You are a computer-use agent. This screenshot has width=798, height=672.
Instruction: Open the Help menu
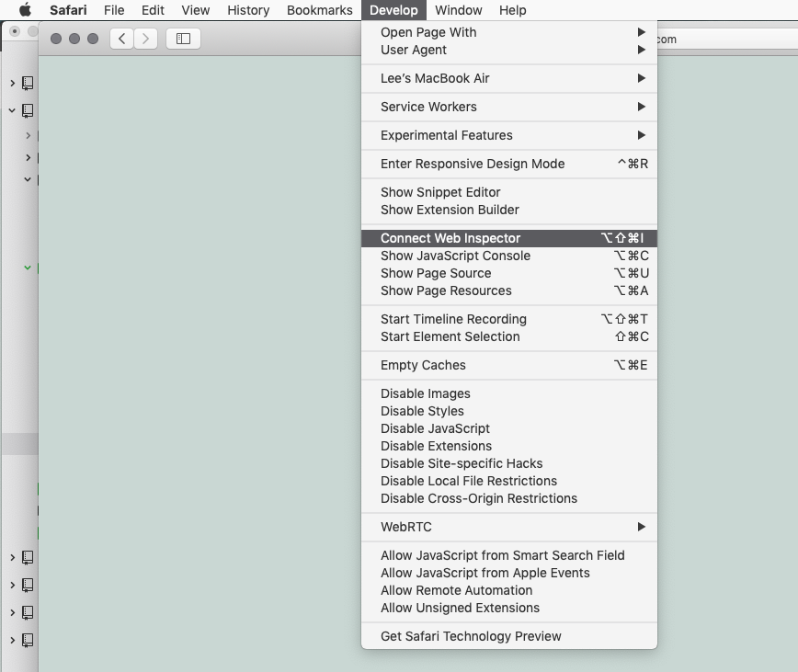click(513, 10)
